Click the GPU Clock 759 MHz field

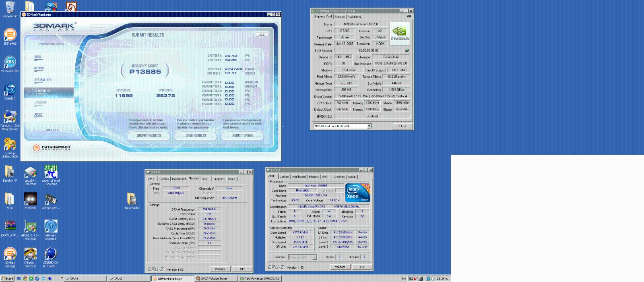click(x=342, y=103)
